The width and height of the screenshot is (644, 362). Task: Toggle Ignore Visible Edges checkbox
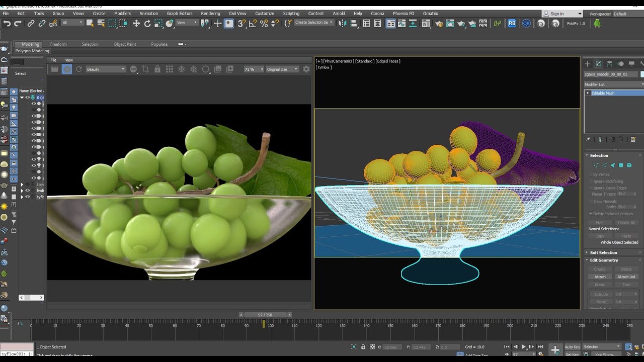591,188
